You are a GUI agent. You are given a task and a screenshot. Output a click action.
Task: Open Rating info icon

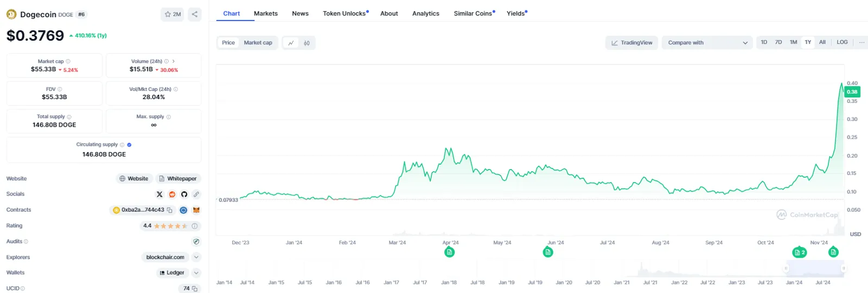(194, 226)
